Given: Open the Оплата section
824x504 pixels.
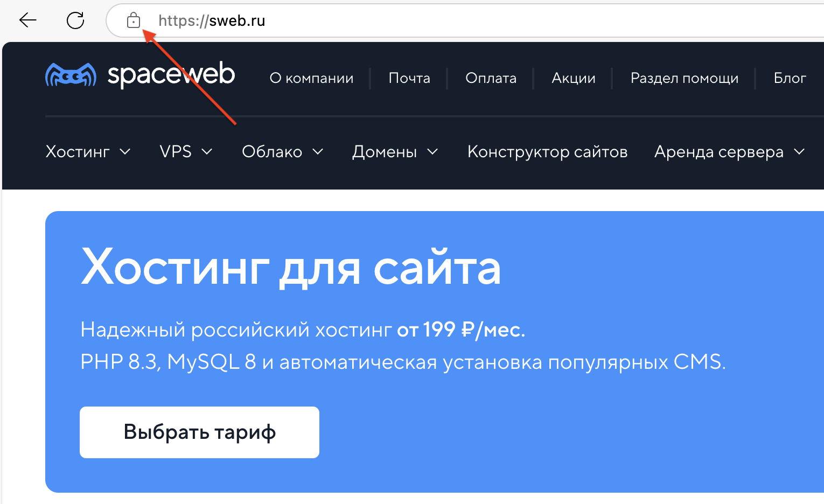Looking at the screenshot, I should [x=491, y=78].
